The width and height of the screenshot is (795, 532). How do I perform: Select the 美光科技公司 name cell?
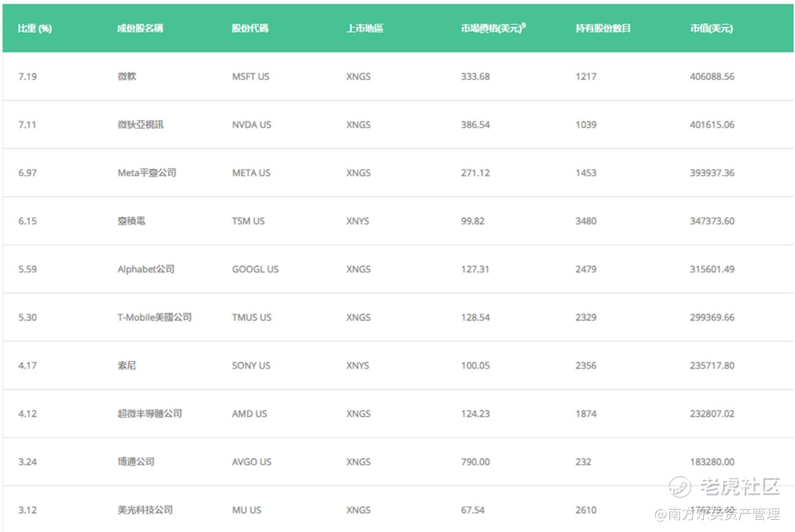pos(145,510)
